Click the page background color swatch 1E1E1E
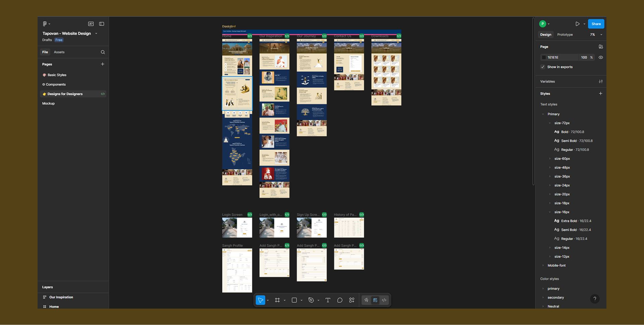This screenshot has height=325, width=644. click(x=544, y=57)
